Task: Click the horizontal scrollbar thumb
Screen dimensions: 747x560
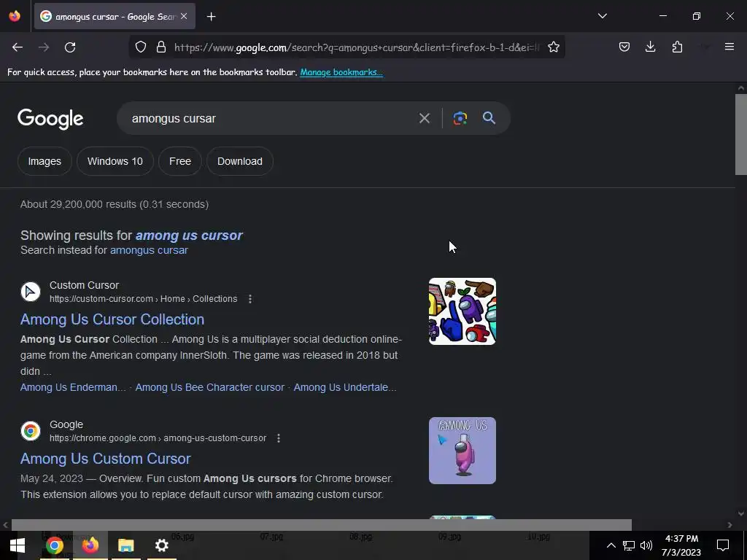Action: coord(322,525)
